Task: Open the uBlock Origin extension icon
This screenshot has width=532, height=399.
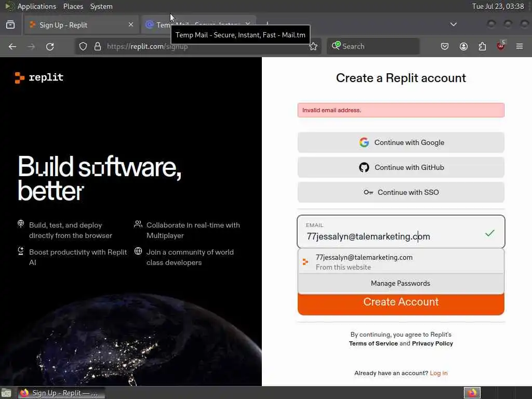Action: (x=501, y=46)
